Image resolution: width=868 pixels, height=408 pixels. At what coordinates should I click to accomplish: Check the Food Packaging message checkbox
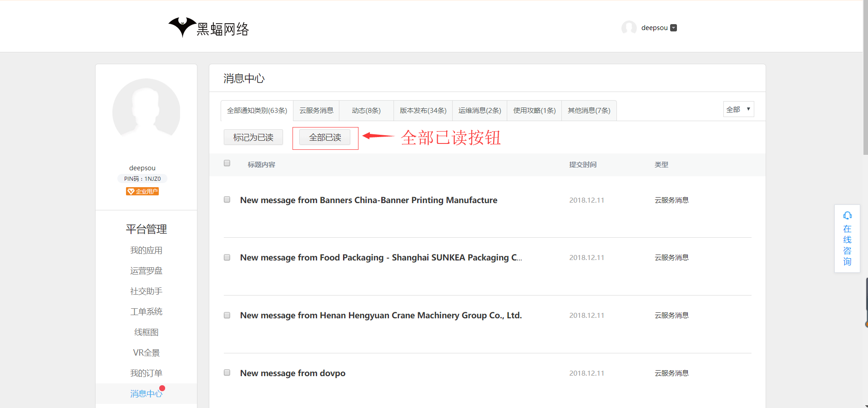click(x=227, y=258)
